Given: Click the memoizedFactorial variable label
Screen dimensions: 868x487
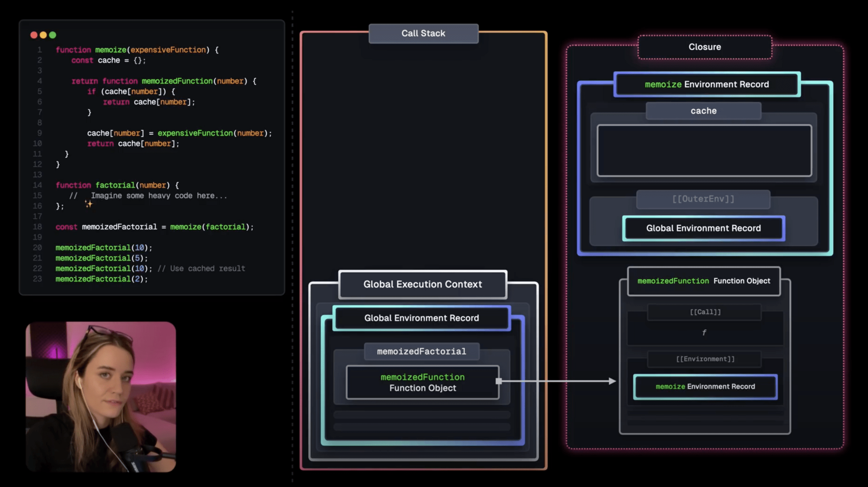Looking at the screenshot, I should pos(421,351).
